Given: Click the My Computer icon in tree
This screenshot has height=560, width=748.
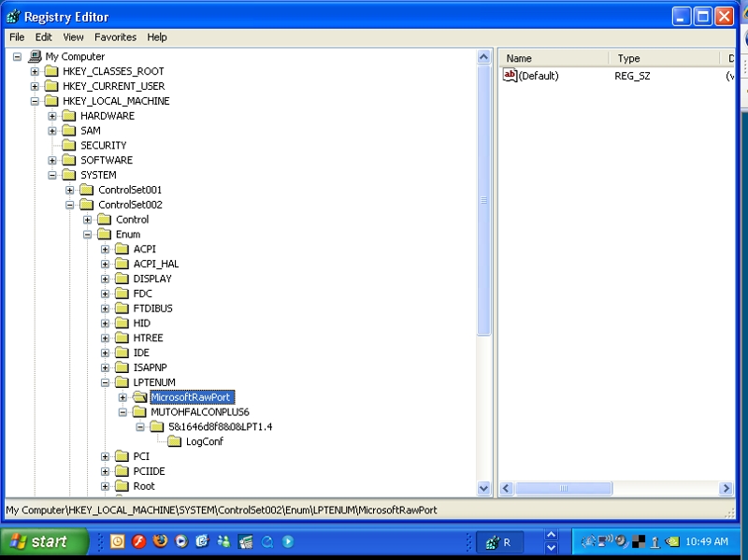Looking at the screenshot, I should [x=35, y=56].
